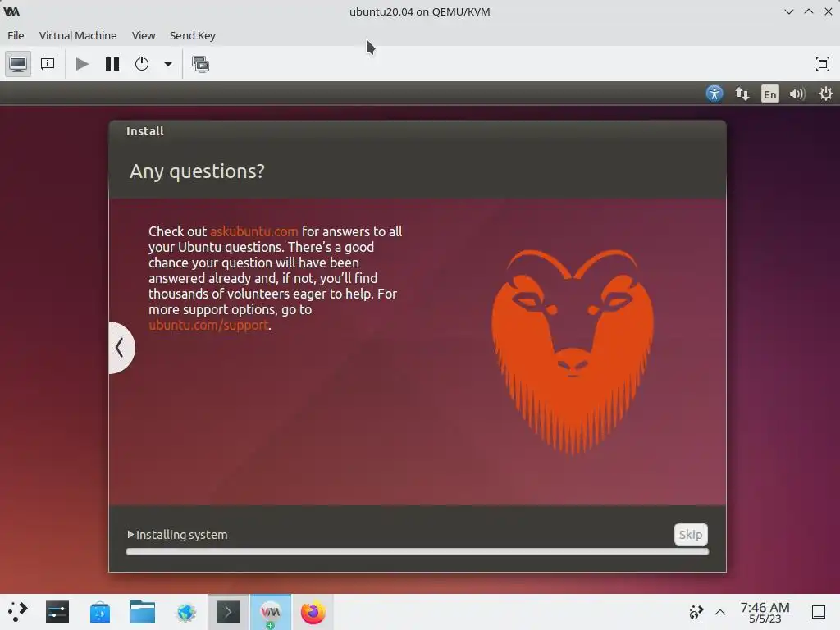The image size is (840, 630).
Task: Open the Dolphin file manager
Action: tap(143, 612)
